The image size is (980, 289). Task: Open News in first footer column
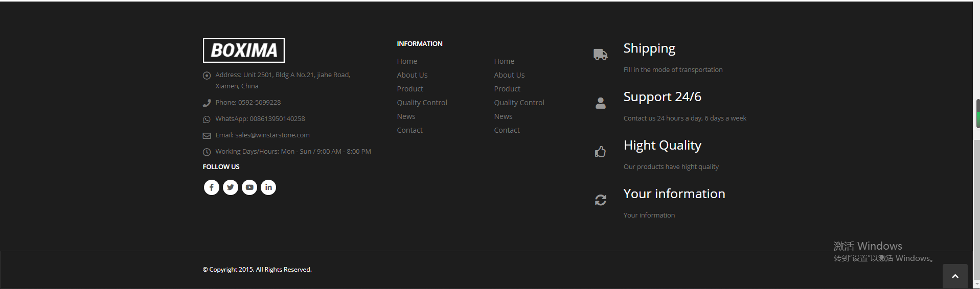coord(406,116)
